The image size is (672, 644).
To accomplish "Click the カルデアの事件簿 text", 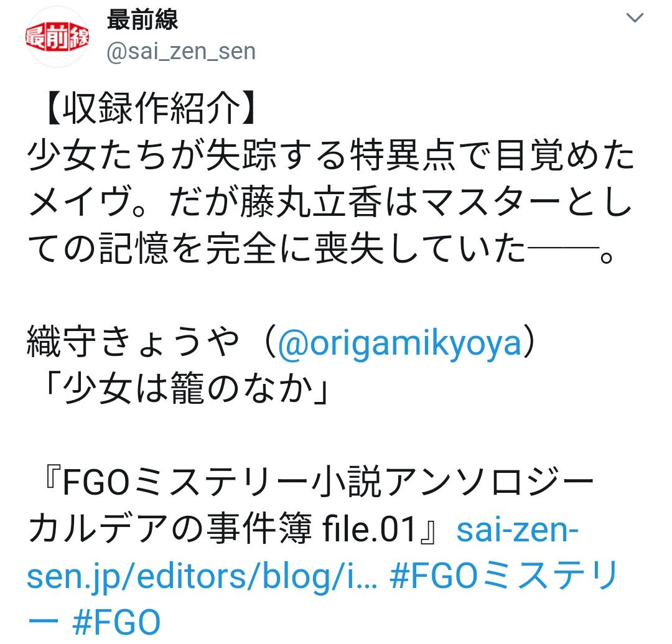I will click(x=170, y=529).
